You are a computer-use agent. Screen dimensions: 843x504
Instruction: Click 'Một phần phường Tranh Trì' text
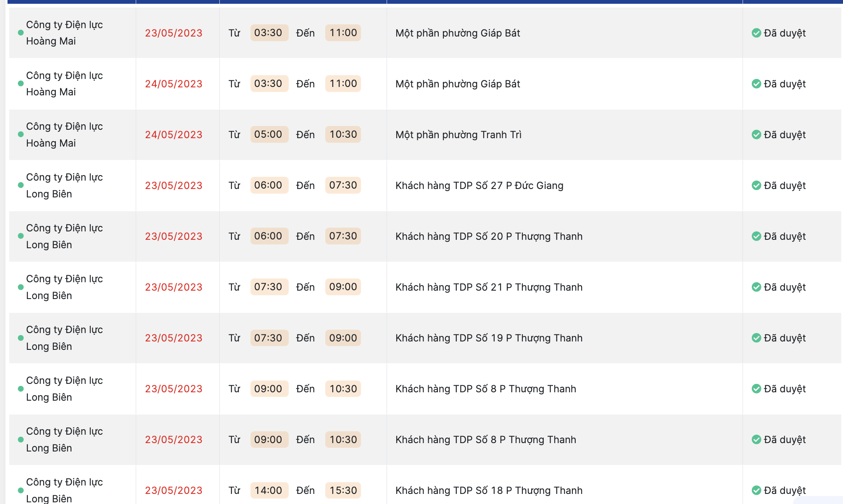click(458, 135)
